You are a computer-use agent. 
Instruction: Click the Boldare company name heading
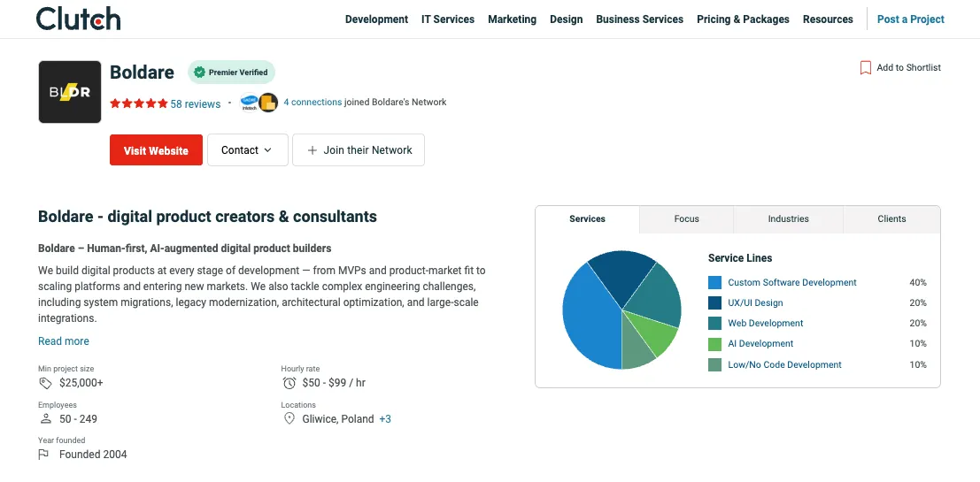[x=142, y=73]
